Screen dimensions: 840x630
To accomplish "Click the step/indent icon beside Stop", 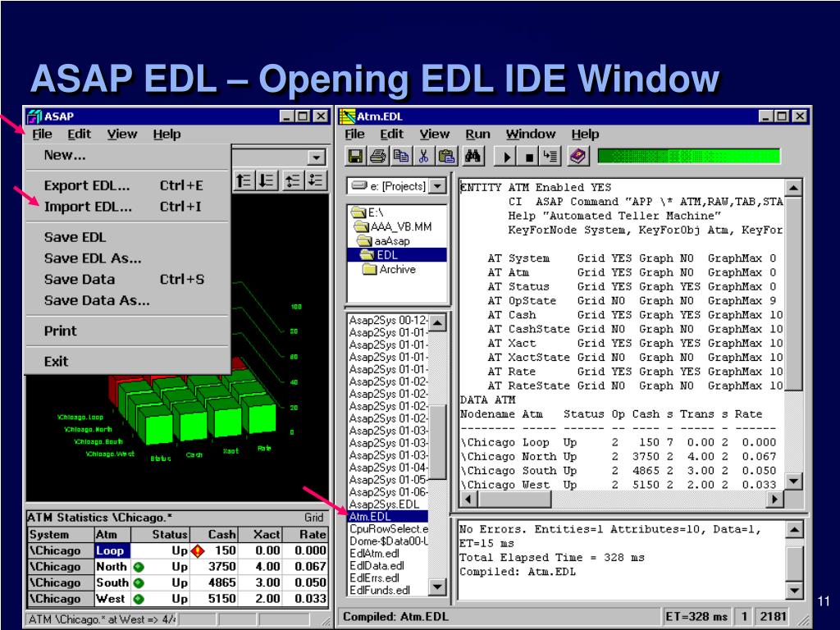I will click(x=550, y=157).
